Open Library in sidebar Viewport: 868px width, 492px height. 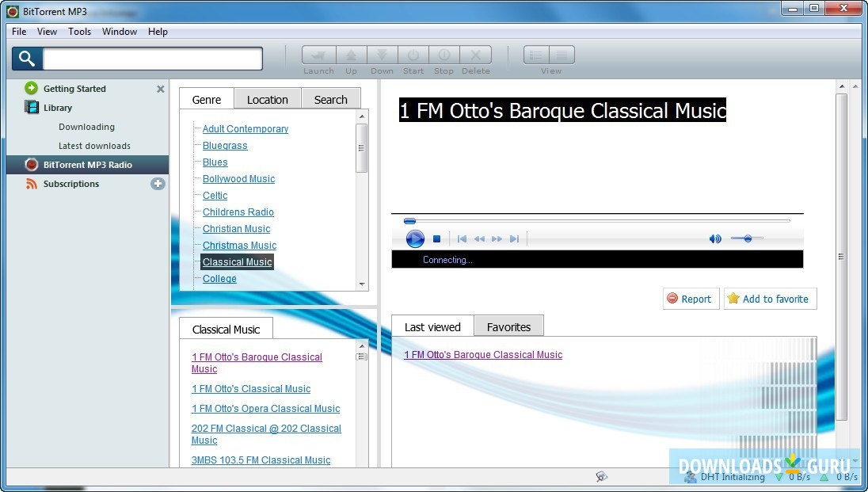click(58, 108)
